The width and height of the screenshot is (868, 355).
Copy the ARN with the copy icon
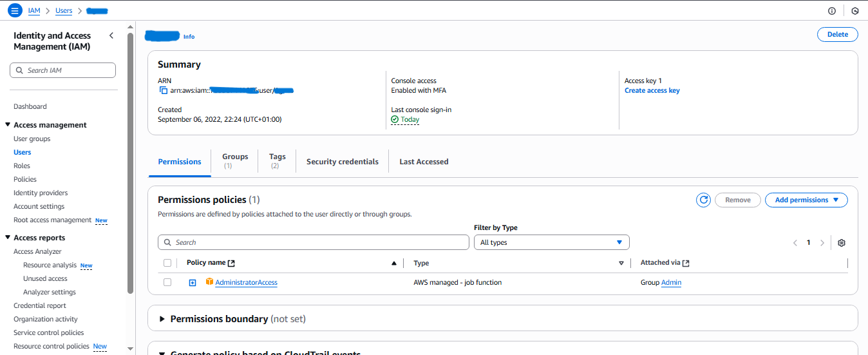[163, 91]
